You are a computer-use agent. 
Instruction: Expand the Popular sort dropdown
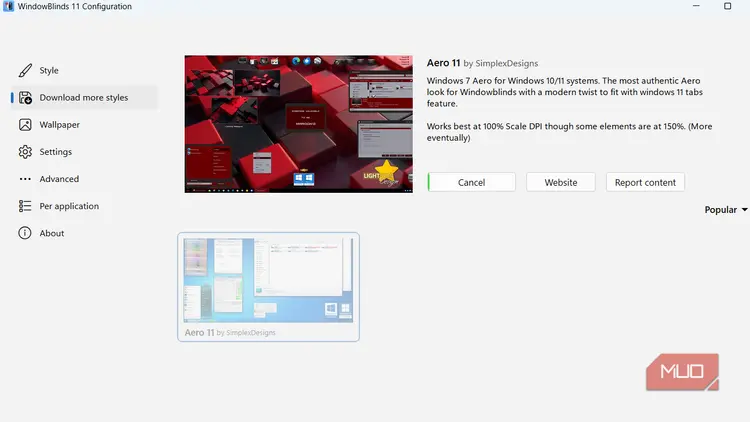coord(726,210)
